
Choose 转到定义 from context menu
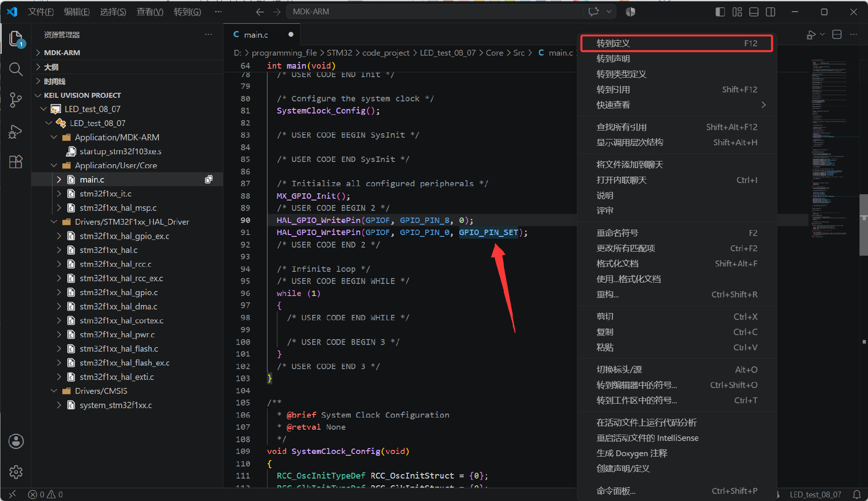[x=676, y=44]
